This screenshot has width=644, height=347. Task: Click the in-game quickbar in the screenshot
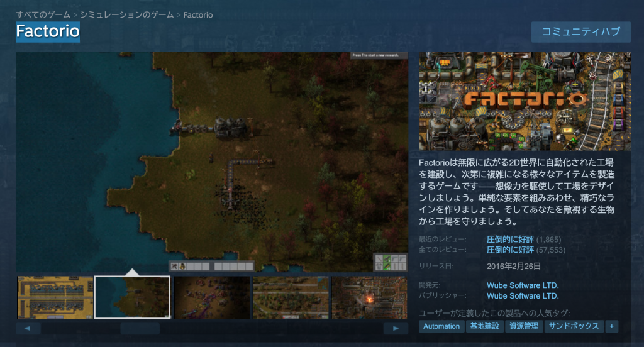[211, 267]
